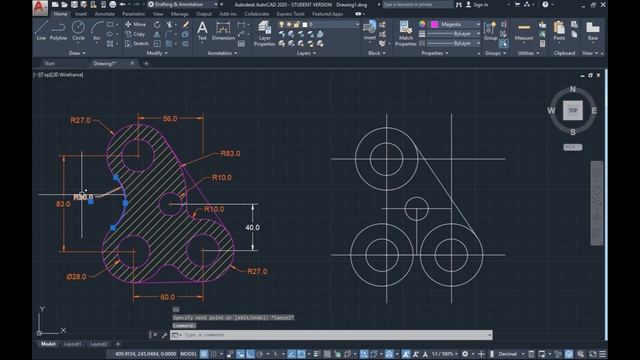Screen dimensions: 640x360
Task: Toggle object snap in status bar
Action: (302, 354)
